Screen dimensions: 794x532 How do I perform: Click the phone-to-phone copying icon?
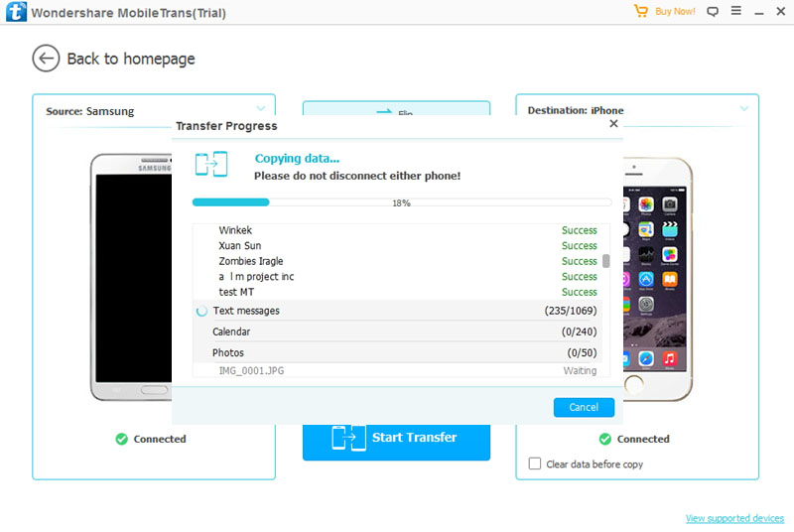[211, 164]
